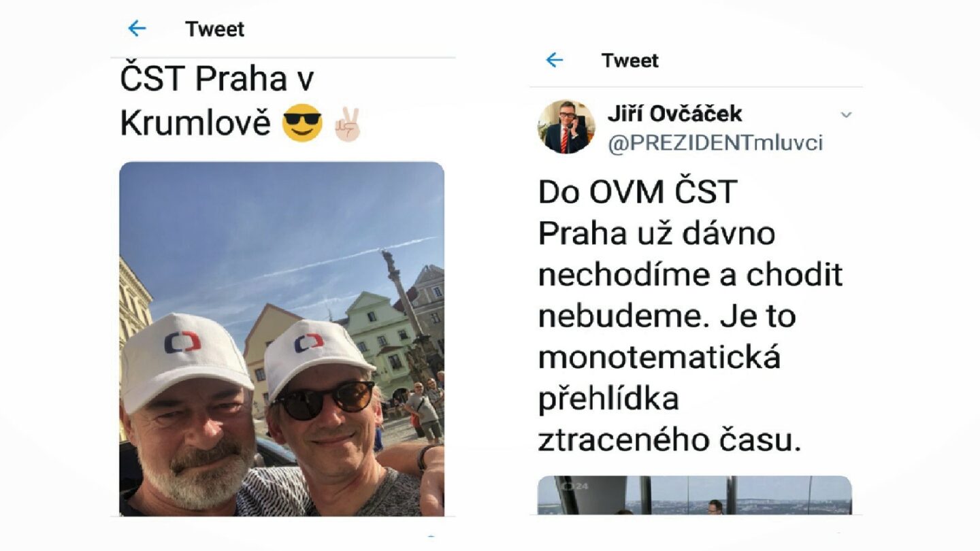Select the right "Tweet" header title
This screenshot has width=980, height=551.
(630, 61)
